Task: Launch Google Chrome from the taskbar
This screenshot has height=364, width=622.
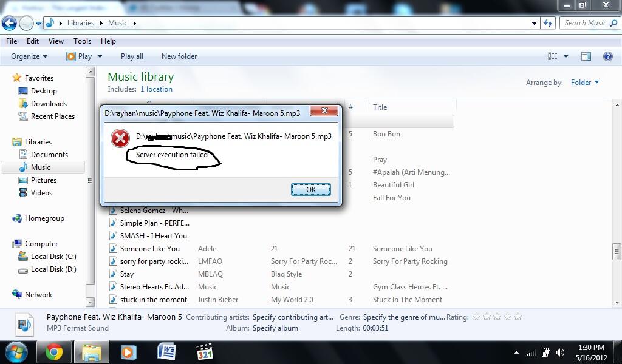Action: pos(54,352)
